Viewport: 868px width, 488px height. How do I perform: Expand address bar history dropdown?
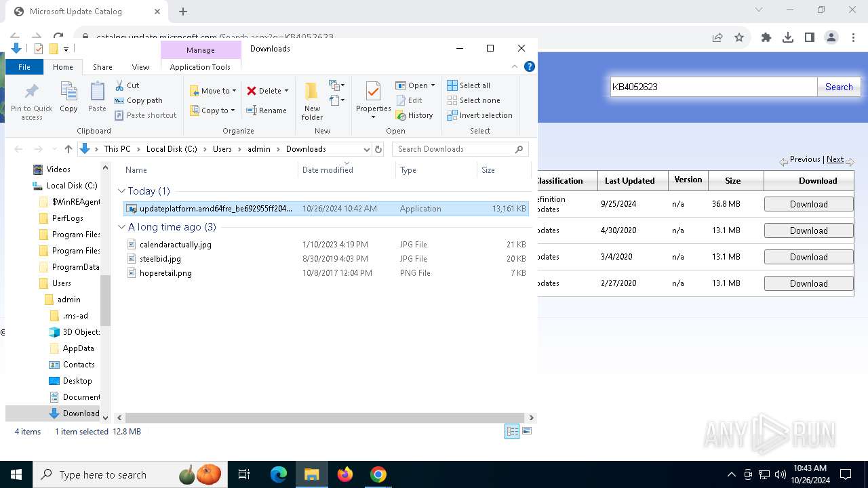(x=367, y=149)
